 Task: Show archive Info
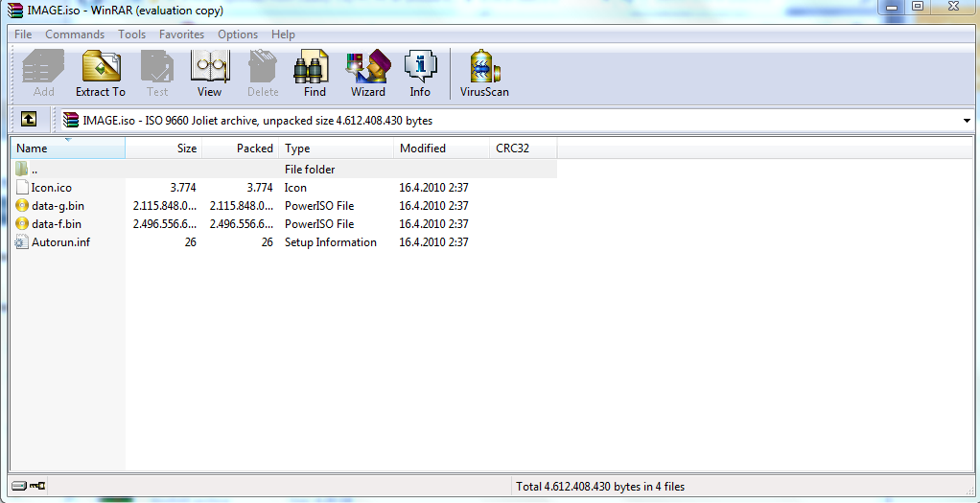pos(420,74)
